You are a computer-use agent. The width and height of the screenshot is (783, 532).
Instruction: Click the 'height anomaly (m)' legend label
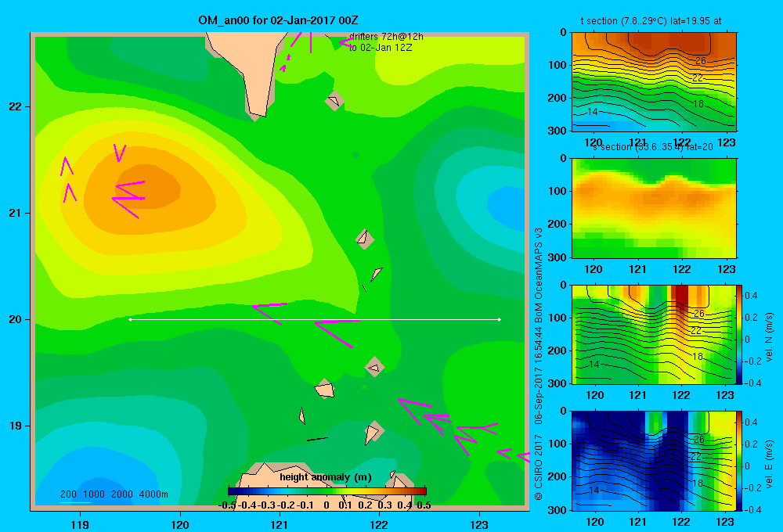[x=326, y=477]
